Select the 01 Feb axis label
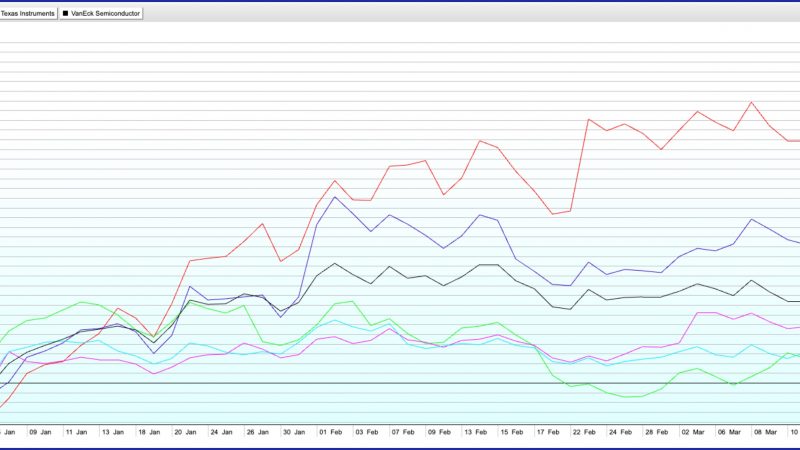This screenshot has height=450, width=800. pos(331,432)
